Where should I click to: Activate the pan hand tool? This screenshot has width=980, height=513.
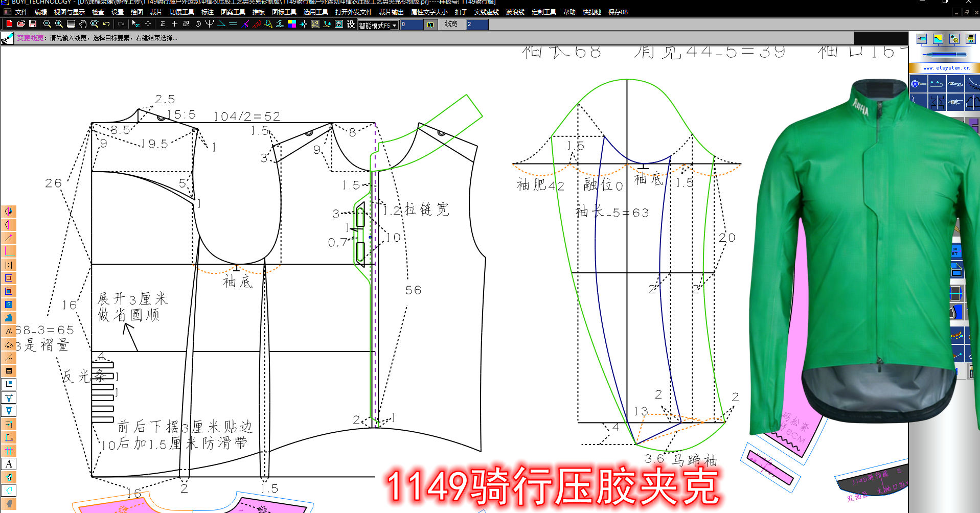click(x=82, y=24)
